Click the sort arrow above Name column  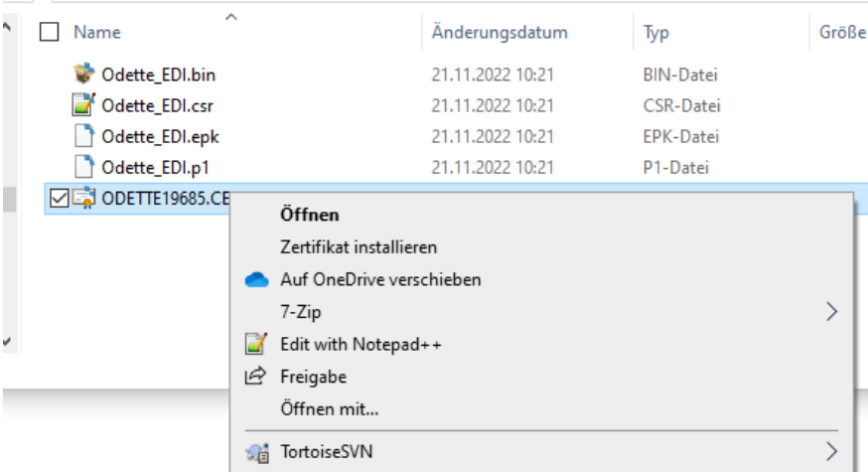click(x=231, y=17)
